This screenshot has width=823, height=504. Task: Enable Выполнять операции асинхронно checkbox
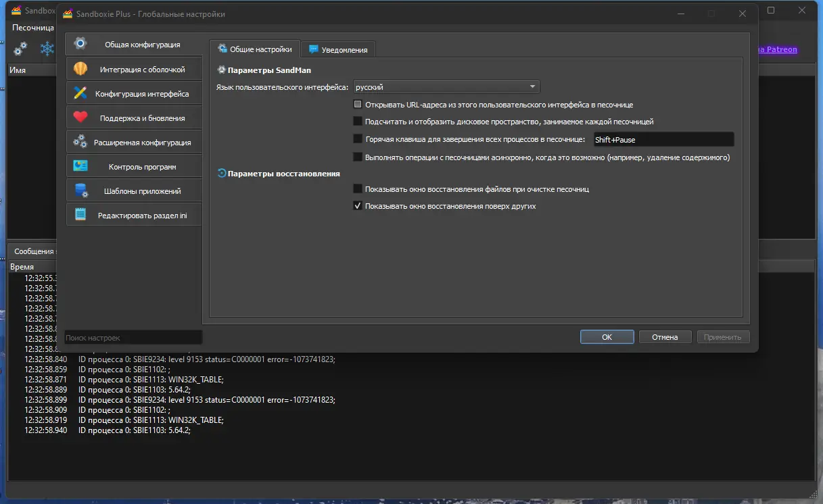(358, 157)
